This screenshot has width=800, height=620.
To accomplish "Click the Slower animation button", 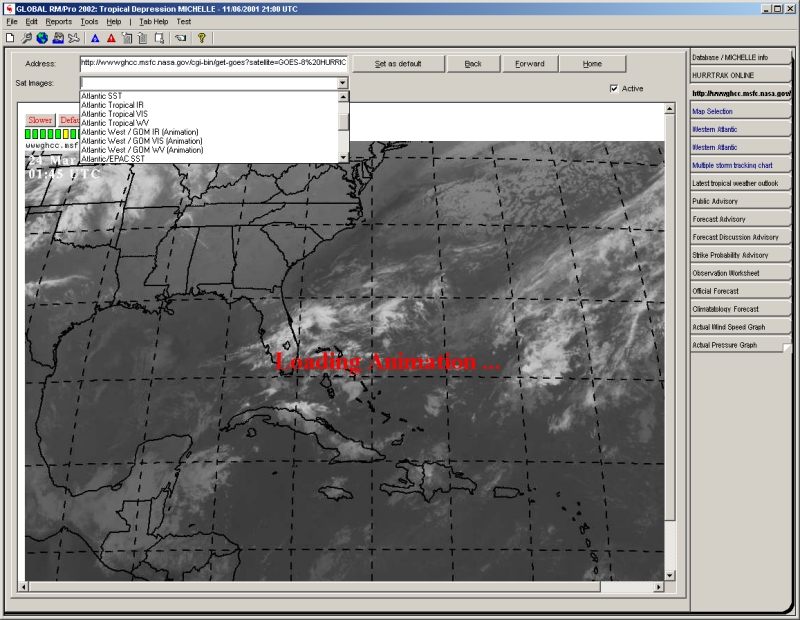I will pos(40,120).
